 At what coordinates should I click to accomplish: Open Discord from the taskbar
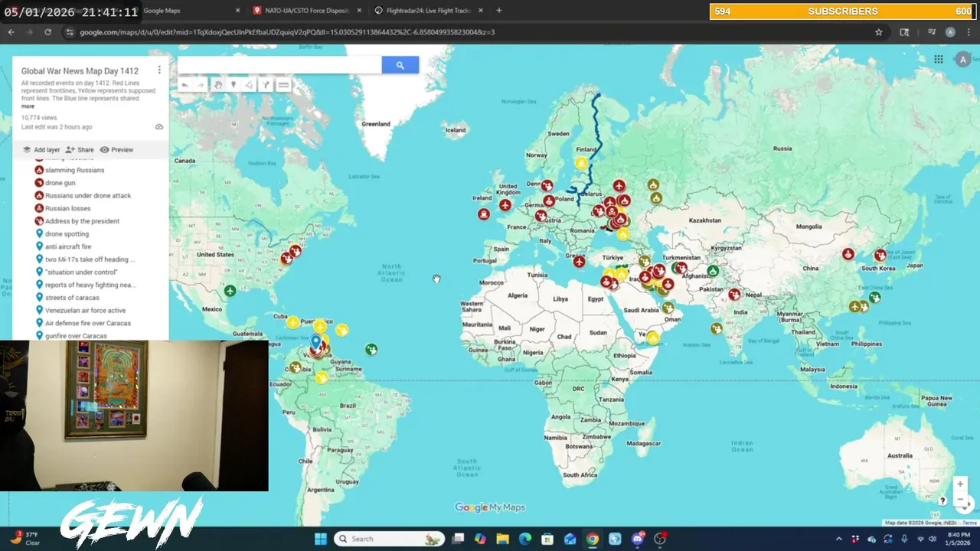638,539
